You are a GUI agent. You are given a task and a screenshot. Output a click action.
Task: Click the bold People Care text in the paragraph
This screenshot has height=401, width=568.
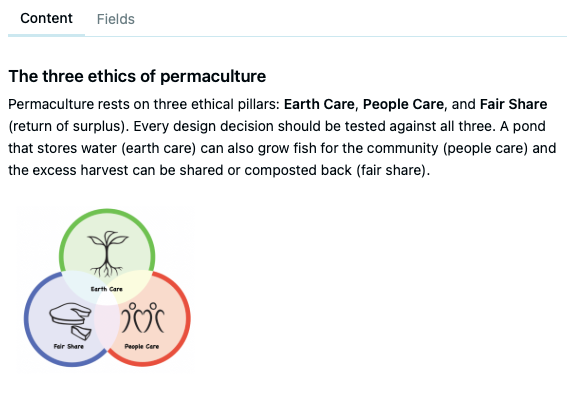coord(403,104)
